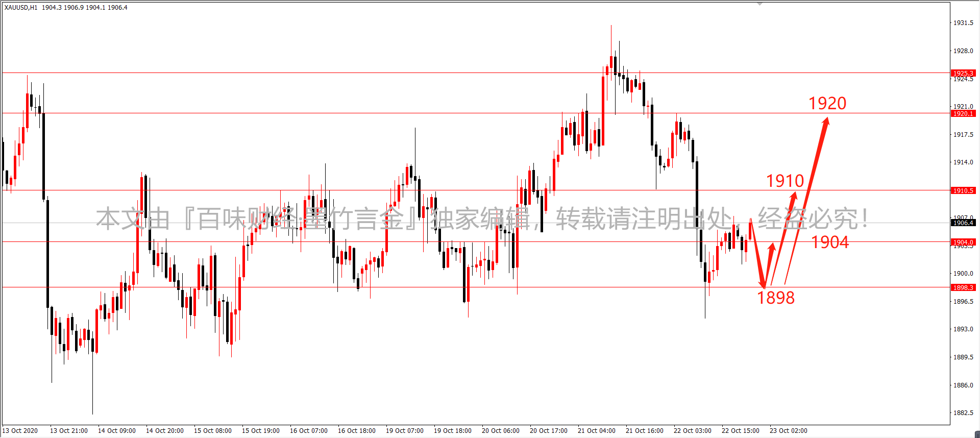Click the 1886.0 price axis label

(x=963, y=385)
